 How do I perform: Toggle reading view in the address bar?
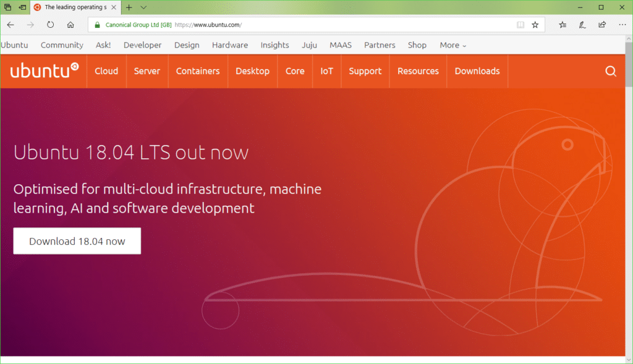pyautogui.click(x=519, y=25)
